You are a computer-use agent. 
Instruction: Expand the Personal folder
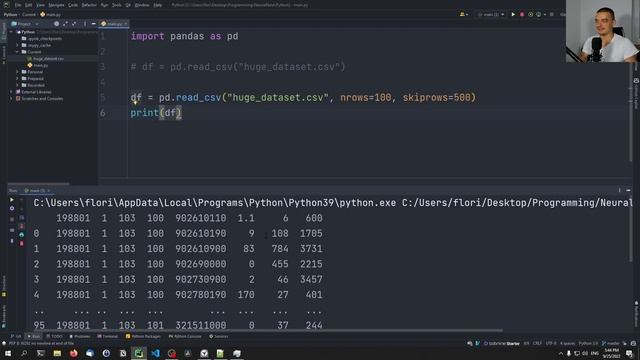[x=18, y=72]
